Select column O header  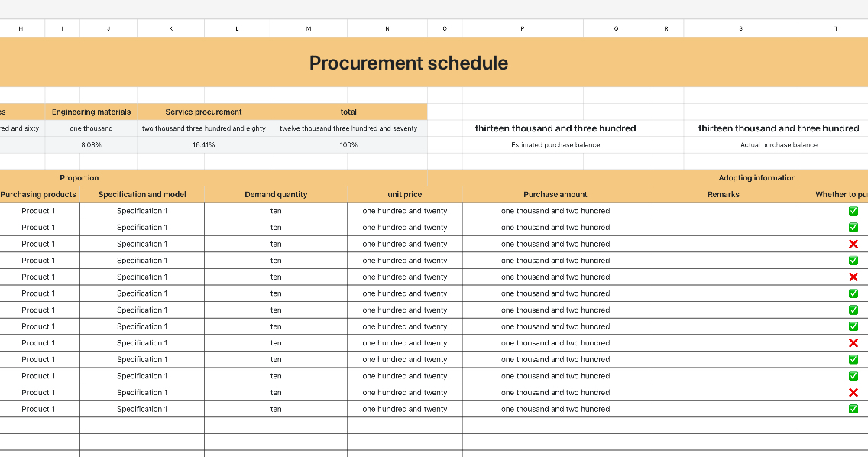[445, 28]
